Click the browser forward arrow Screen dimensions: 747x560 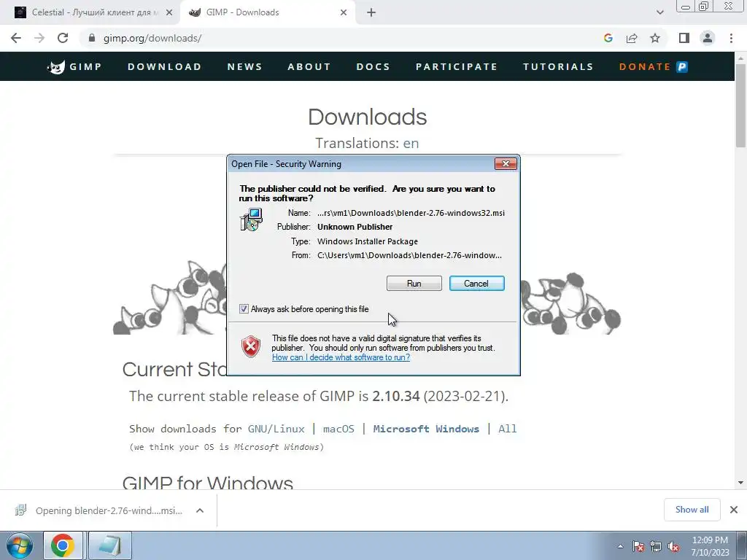tap(39, 38)
